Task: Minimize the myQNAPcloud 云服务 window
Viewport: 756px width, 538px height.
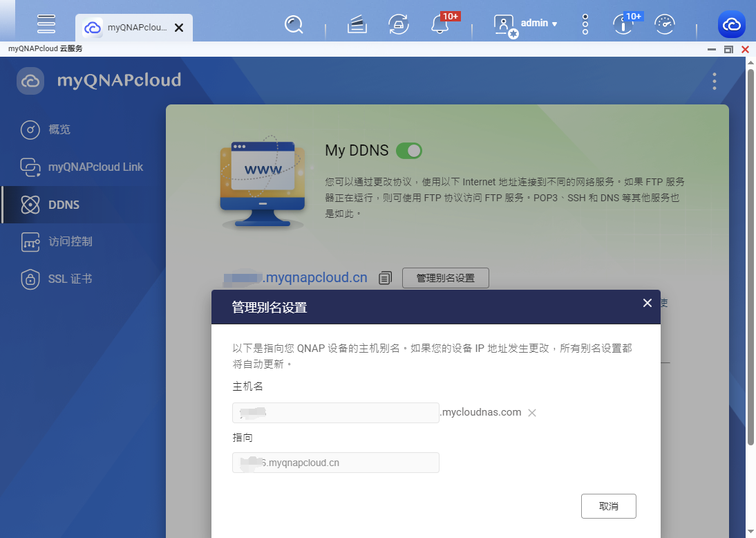Action: (x=712, y=49)
